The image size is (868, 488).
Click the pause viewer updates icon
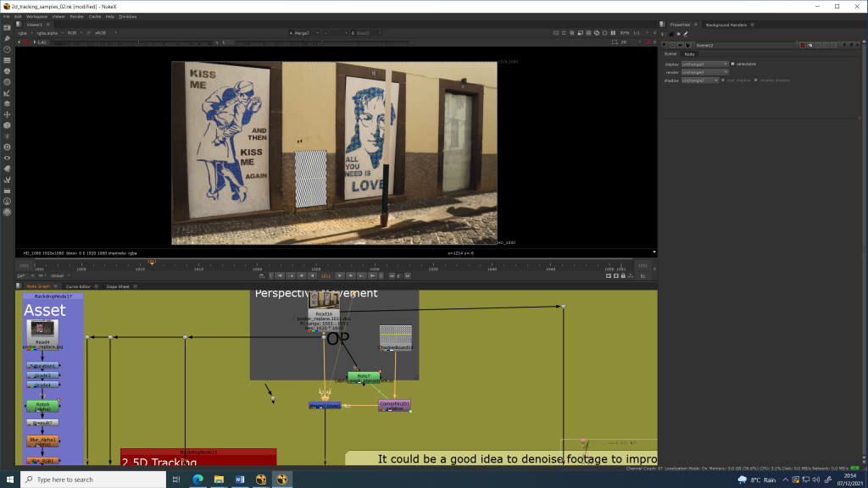[x=613, y=33]
